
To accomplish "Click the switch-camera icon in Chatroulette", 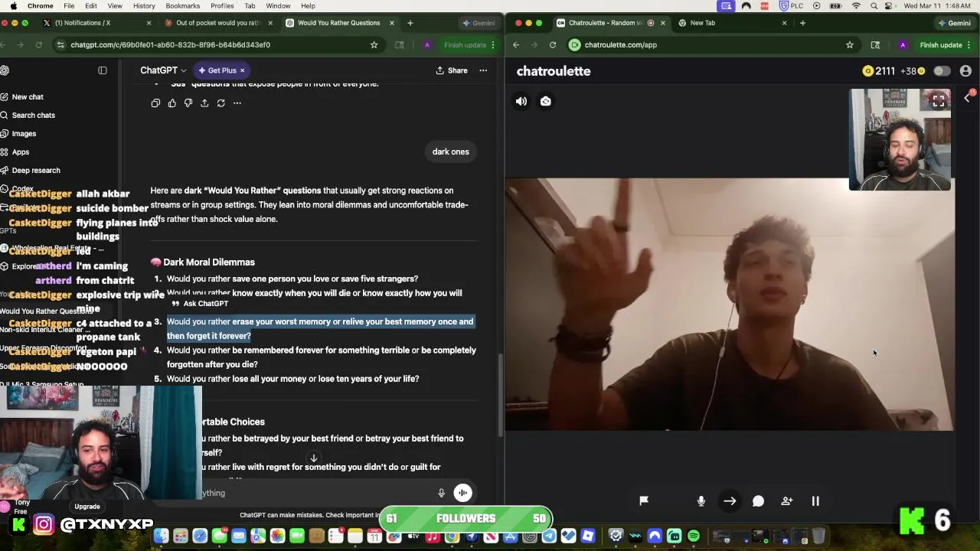I will [x=546, y=101].
